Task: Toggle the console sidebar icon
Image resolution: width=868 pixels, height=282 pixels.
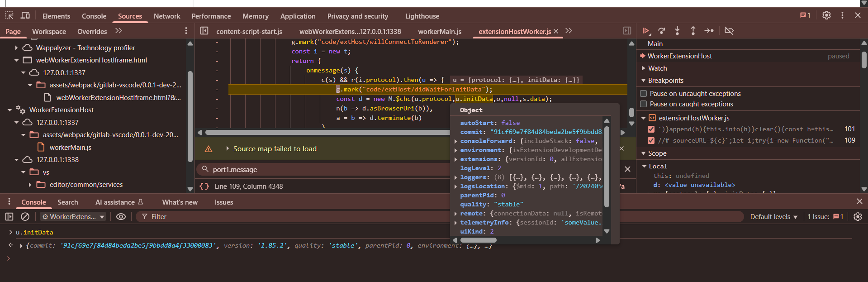Action: click(x=9, y=217)
